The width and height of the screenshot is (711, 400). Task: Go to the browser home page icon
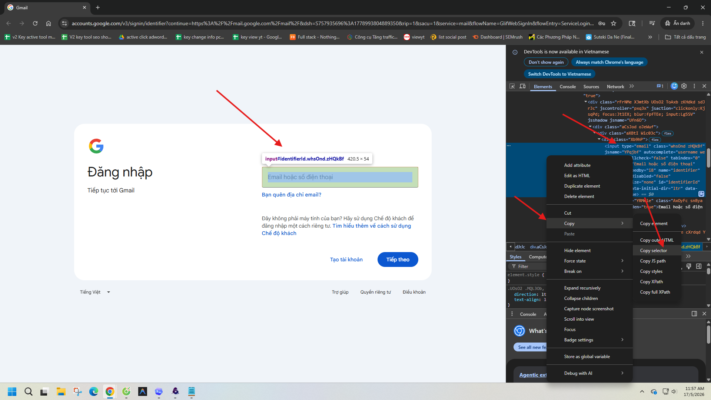(48, 23)
